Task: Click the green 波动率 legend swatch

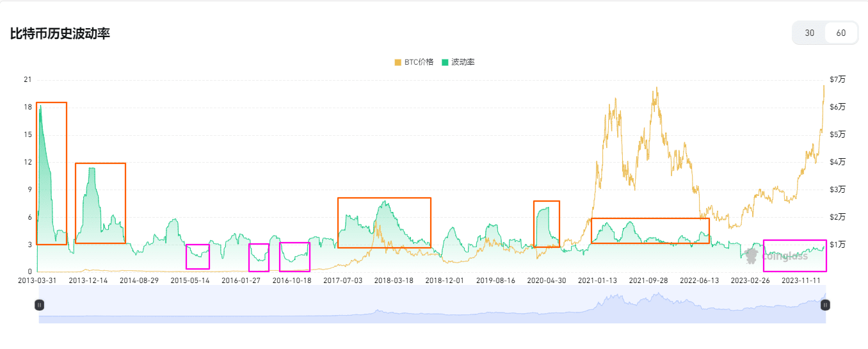Action: 445,62
